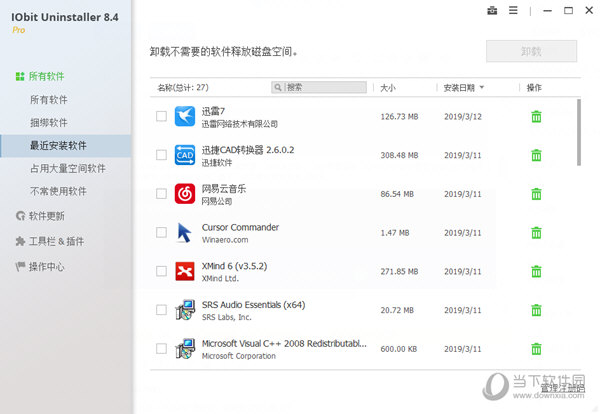Click the 搜索 search input field
Image resolution: width=600 pixels, height=414 pixels.
[x=319, y=87]
